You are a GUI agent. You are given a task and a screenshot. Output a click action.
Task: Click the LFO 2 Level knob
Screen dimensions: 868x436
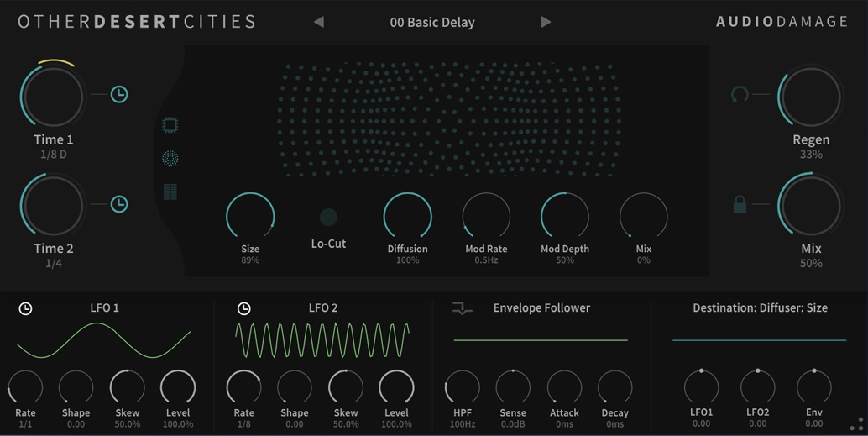point(396,387)
